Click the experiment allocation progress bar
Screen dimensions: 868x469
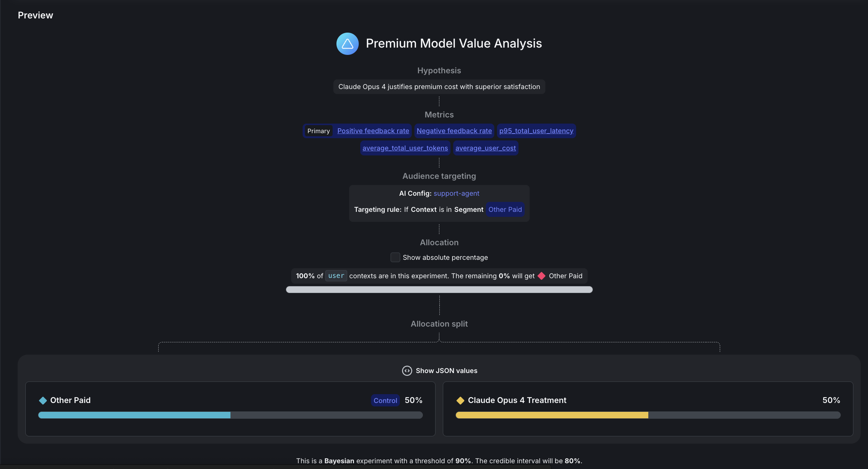(439, 290)
